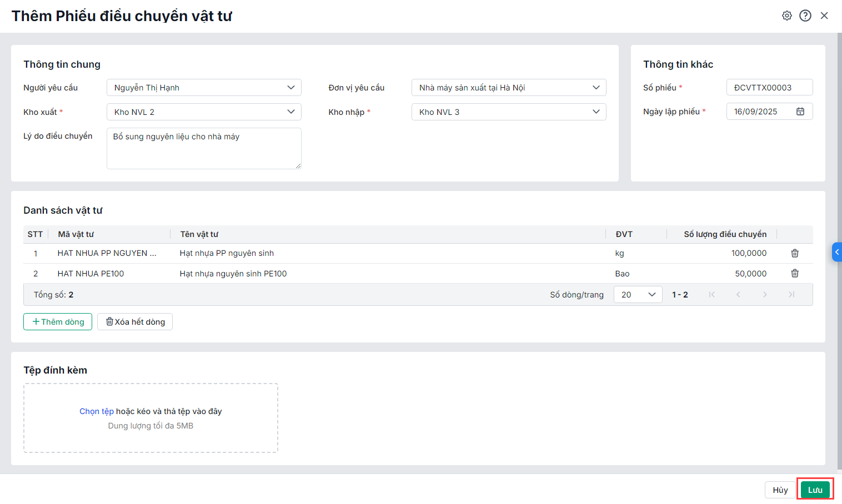Image resolution: width=842 pixels, height=504 pixels.
Task: Delete the Hạt nhựa PP nguyên sinh row
Action: (x=795, y=253)
